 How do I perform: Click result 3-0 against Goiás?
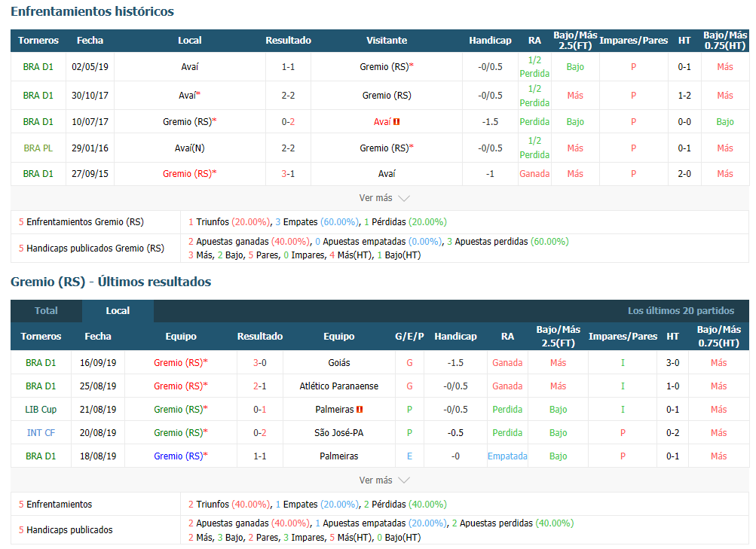pyautogui.click(x=260, y=363)
